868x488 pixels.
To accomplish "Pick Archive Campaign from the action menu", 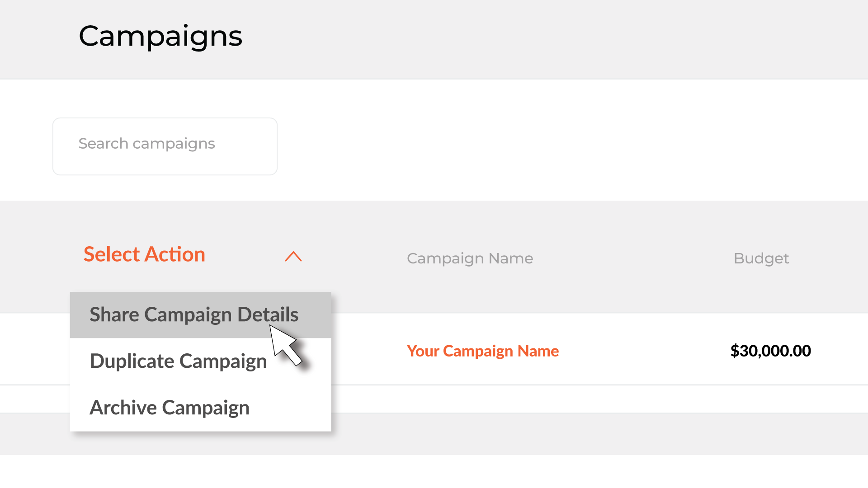I will [170, 408].
